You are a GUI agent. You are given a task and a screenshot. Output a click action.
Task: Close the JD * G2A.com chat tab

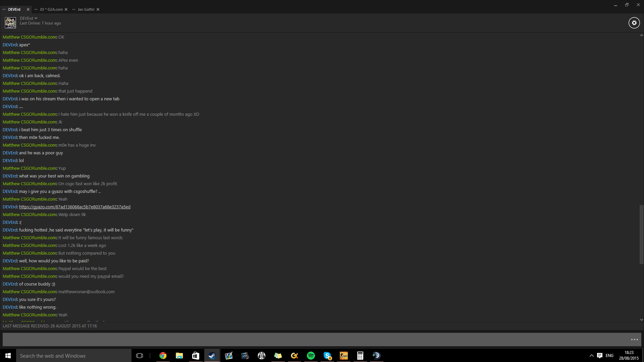click(x=66, y=9)
